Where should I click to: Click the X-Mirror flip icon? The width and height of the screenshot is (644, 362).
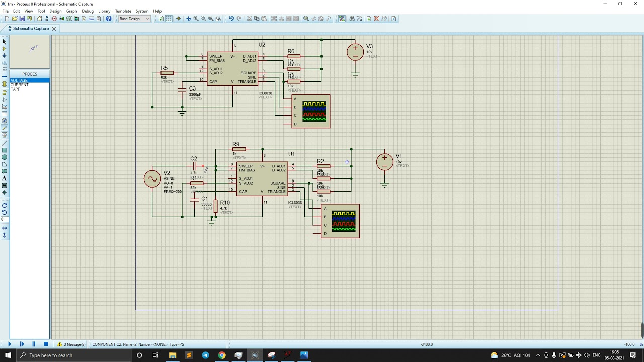point(5,228)
